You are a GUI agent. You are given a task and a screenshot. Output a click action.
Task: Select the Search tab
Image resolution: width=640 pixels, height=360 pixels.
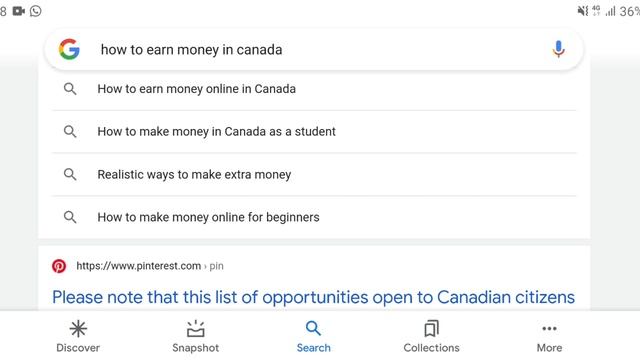(313, 336)
